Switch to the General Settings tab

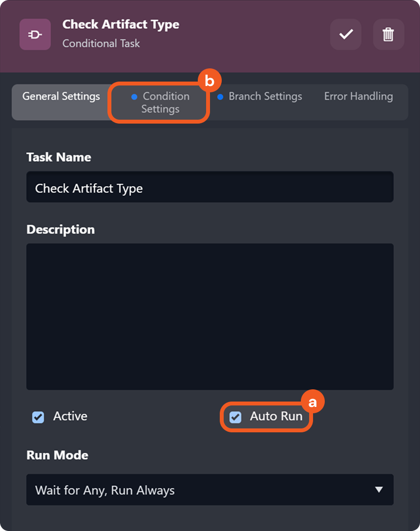(61, 97)
